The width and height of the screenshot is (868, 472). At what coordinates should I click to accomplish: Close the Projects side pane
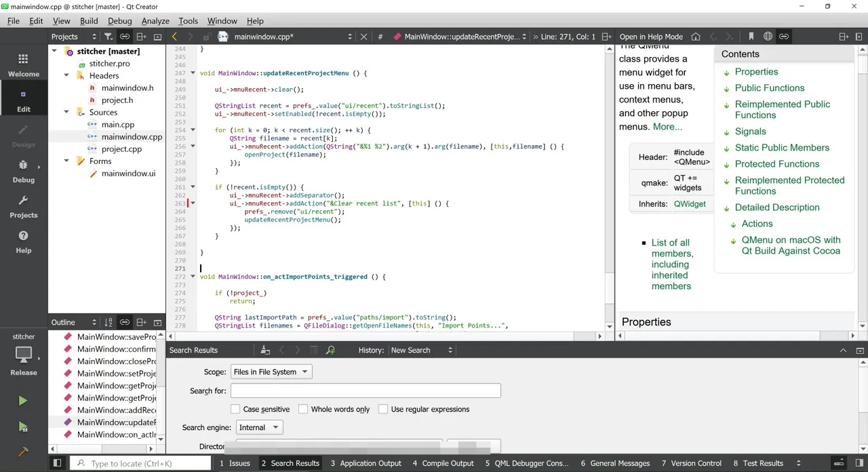[157, 37]
